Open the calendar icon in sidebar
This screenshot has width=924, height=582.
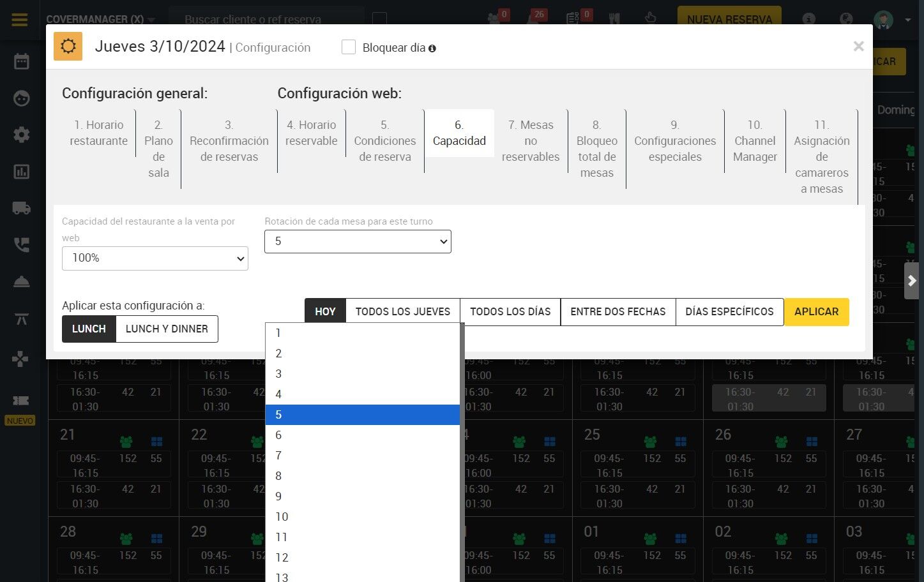tap(22, 61)
